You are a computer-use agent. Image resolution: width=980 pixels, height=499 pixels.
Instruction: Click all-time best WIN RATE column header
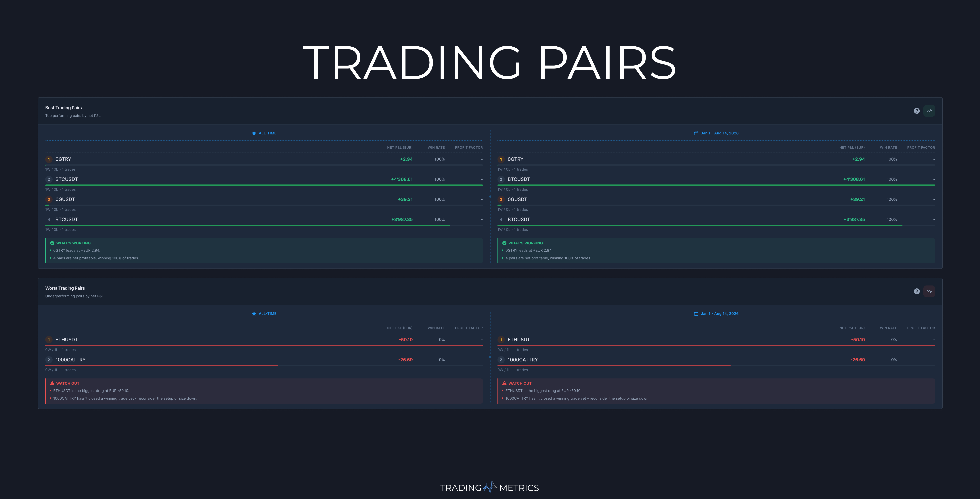[436, 148]
